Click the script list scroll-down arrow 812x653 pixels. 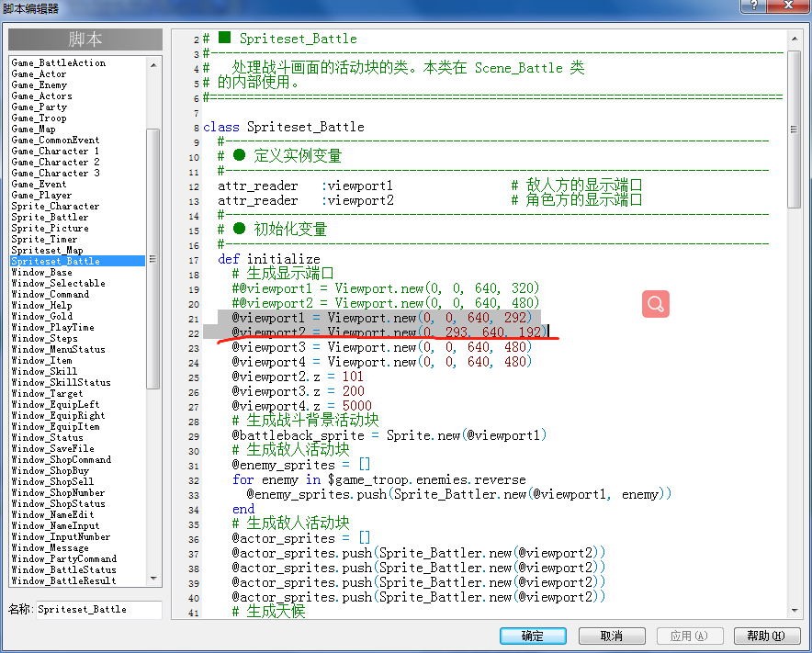click(153, 579)
